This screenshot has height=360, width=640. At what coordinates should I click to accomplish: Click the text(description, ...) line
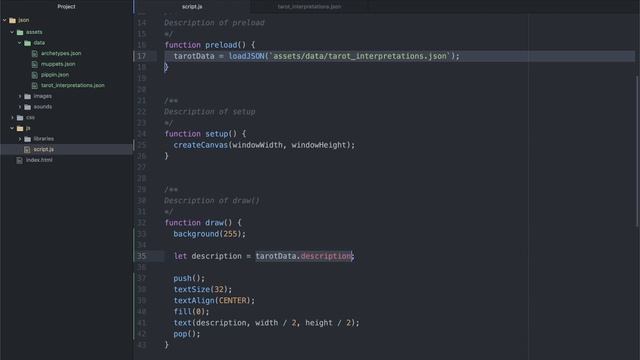[266, 323]
